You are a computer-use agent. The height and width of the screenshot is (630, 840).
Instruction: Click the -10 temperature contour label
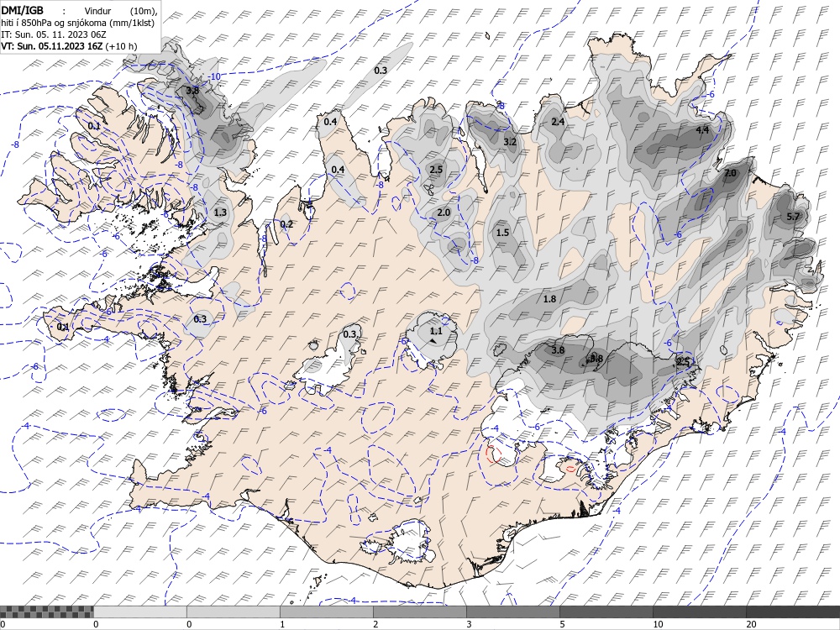[214, 76]
